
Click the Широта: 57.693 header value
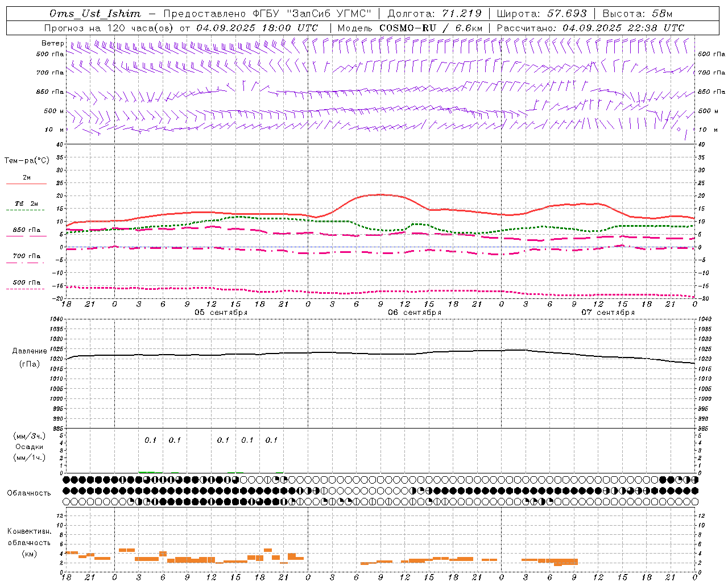click(541, 14)
